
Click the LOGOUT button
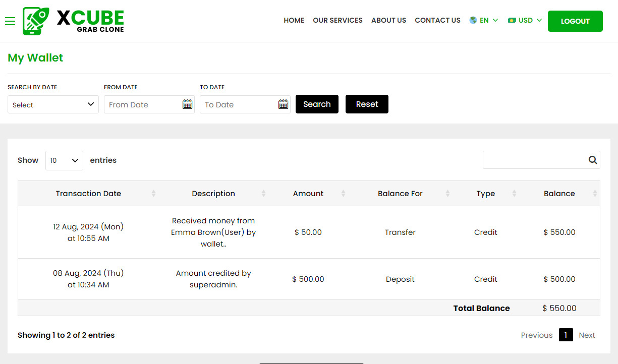click(x=575, y=21)
